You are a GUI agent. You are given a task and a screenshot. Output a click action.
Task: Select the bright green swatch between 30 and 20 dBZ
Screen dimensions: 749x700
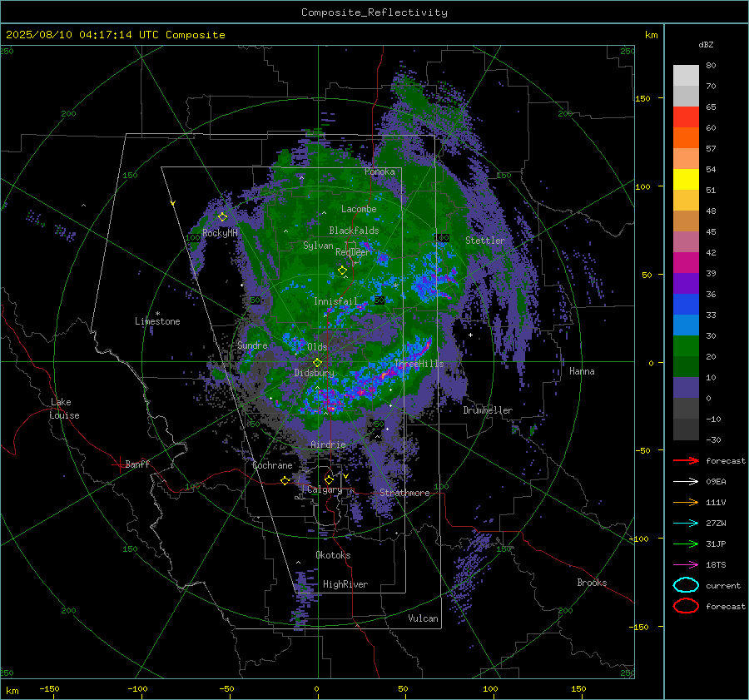click(x=686, y=346)
